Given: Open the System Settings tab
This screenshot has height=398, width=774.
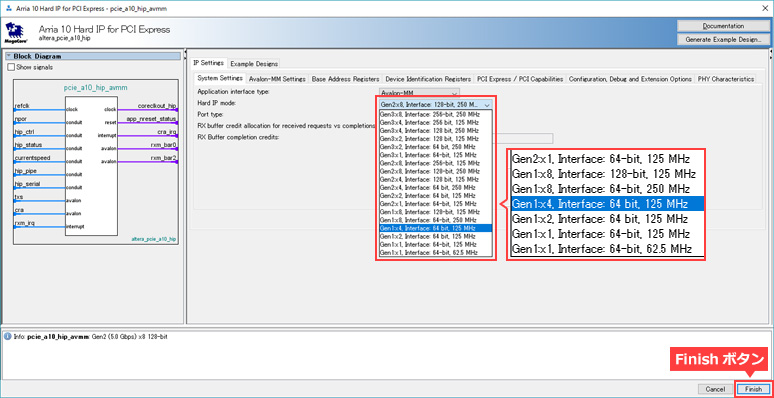Looking at the screenshot, I should coord(220,79).
